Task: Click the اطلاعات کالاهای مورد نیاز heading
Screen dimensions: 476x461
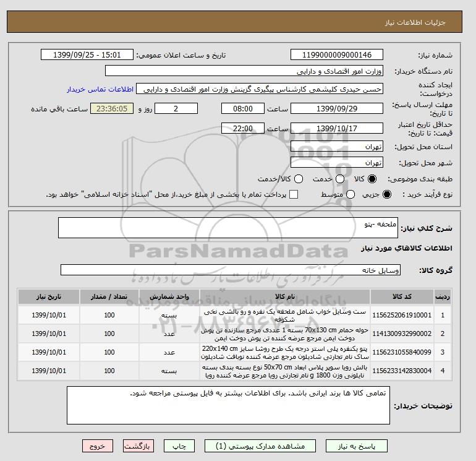Action: 407,248
